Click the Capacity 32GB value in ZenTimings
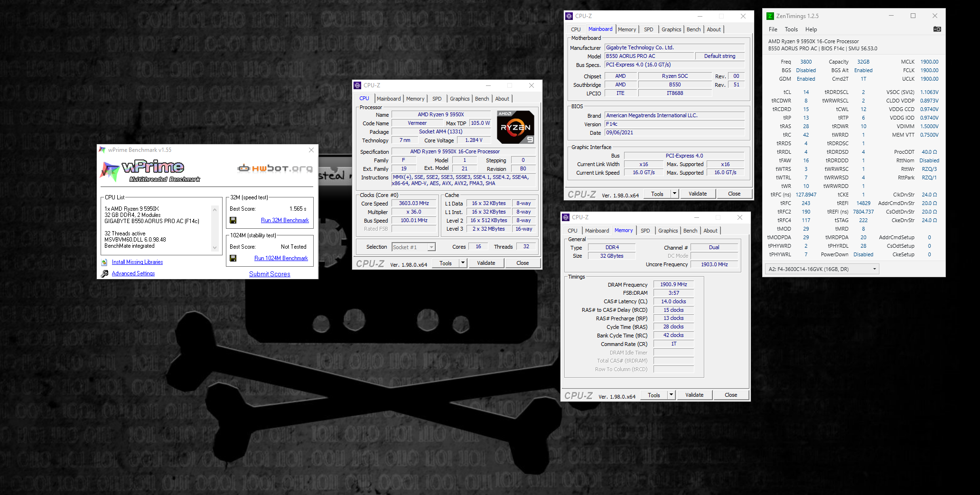Screen dimensions: 980x495 click(863, 62)
